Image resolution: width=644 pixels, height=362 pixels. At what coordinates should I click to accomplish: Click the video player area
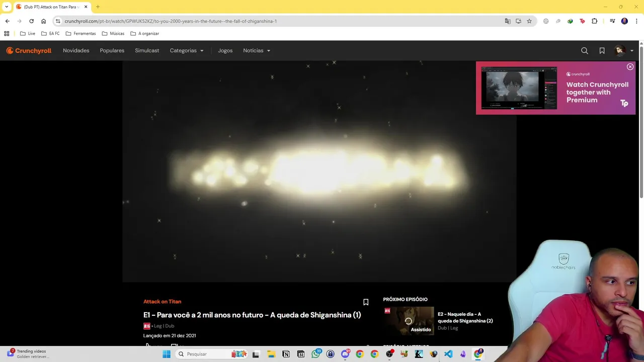click(x=319, y=171)
